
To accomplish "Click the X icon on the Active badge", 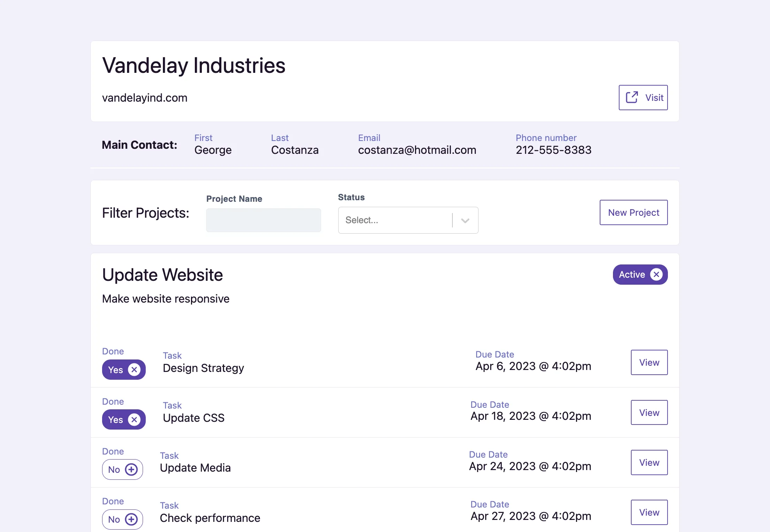I will (657, 275).
